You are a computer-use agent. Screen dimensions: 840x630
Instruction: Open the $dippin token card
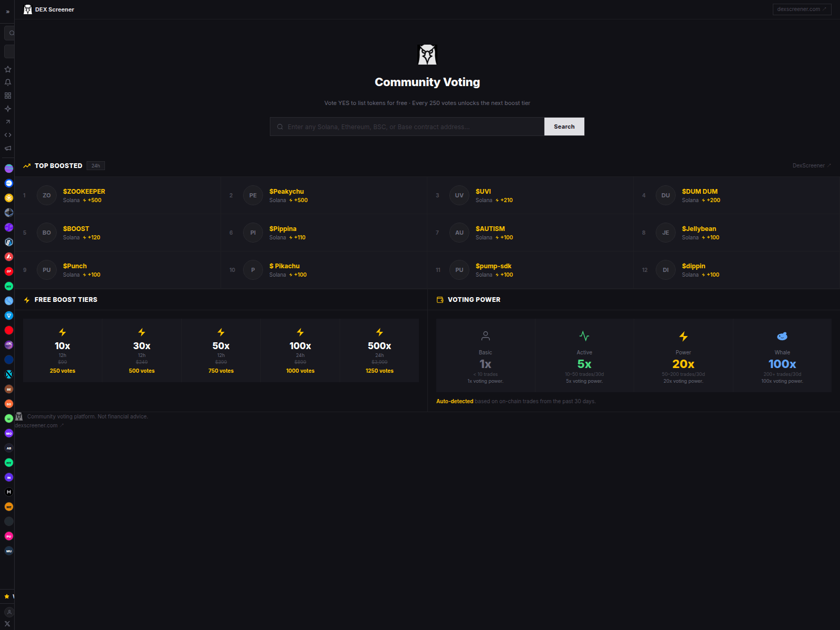pos(737,270)
